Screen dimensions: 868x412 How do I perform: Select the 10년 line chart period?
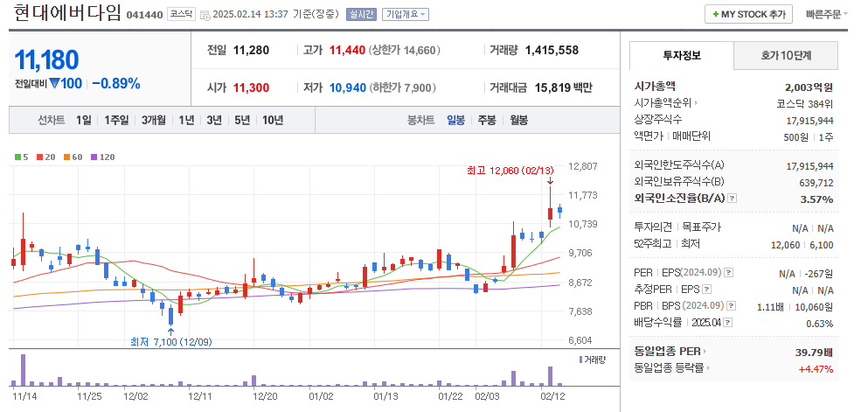tap(273, 120)
